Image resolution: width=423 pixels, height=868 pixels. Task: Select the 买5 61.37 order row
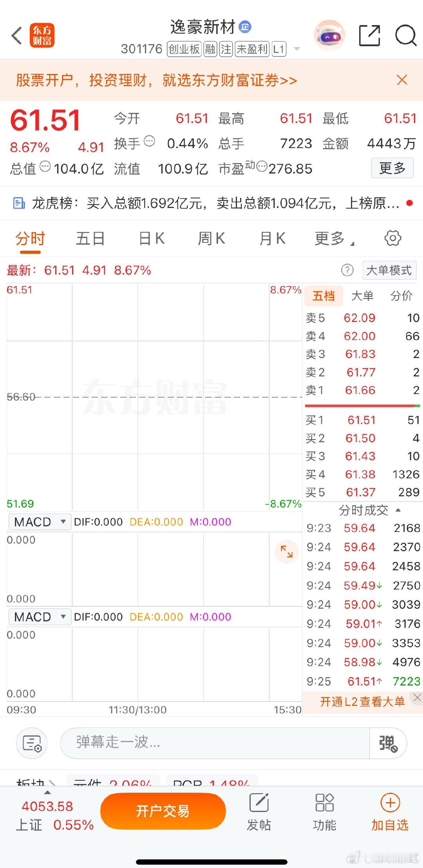(362, 492)
